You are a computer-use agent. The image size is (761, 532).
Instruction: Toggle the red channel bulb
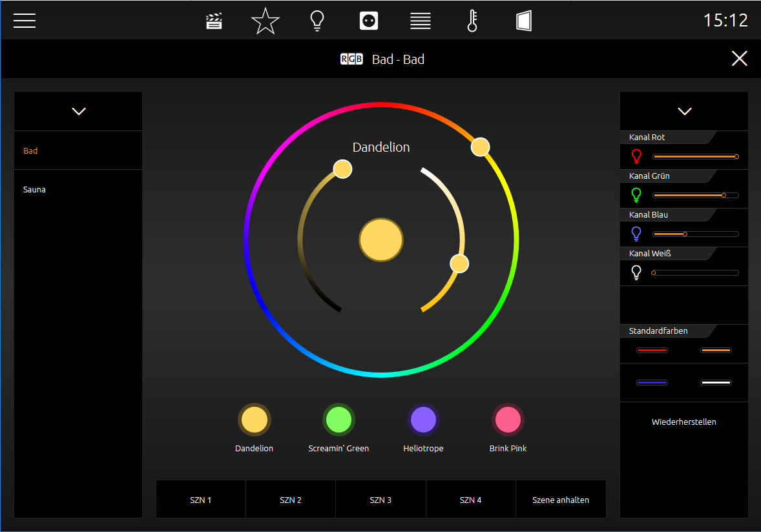tap(636, 156)
